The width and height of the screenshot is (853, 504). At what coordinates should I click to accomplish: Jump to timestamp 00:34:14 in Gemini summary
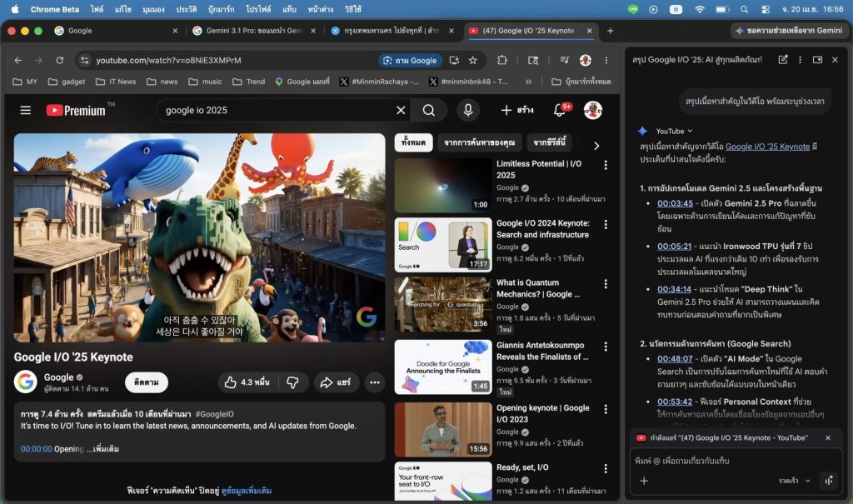pos(674,289)
